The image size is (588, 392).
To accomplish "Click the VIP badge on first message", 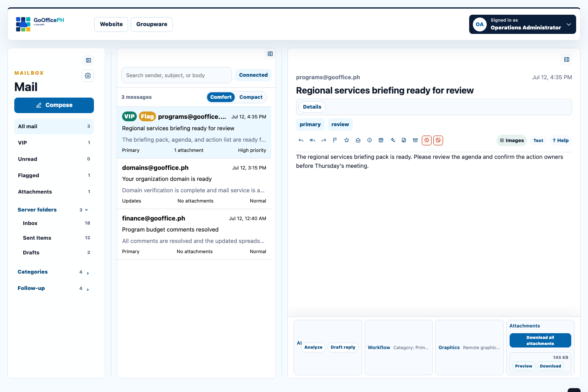I will [x=129, y=117].
